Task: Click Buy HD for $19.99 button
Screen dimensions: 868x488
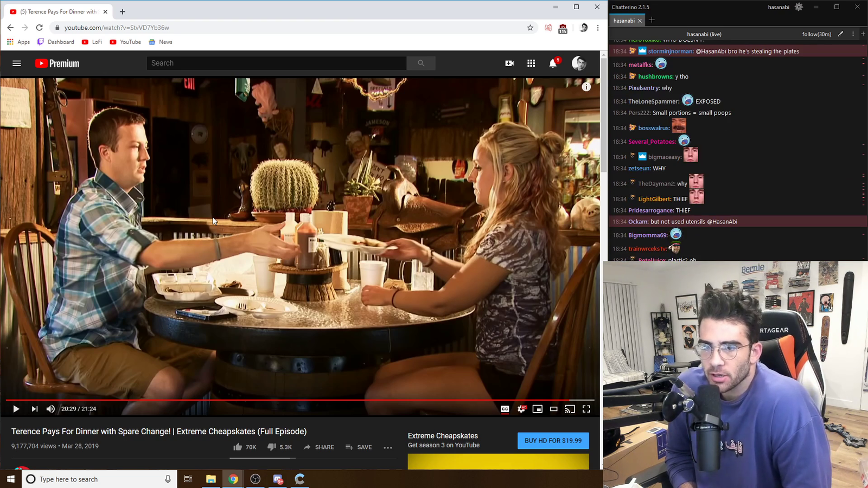Action: coord(553,441)
